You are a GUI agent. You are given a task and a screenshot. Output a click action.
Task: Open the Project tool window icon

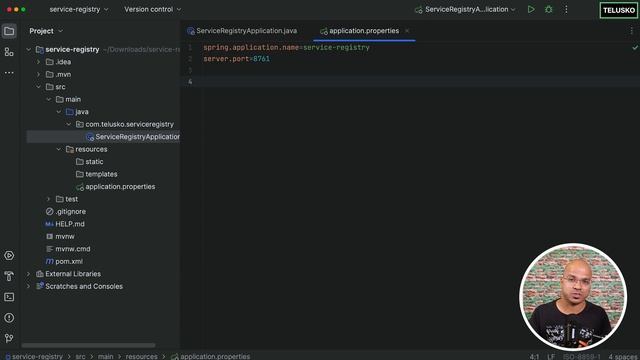(x=9, y=31)
